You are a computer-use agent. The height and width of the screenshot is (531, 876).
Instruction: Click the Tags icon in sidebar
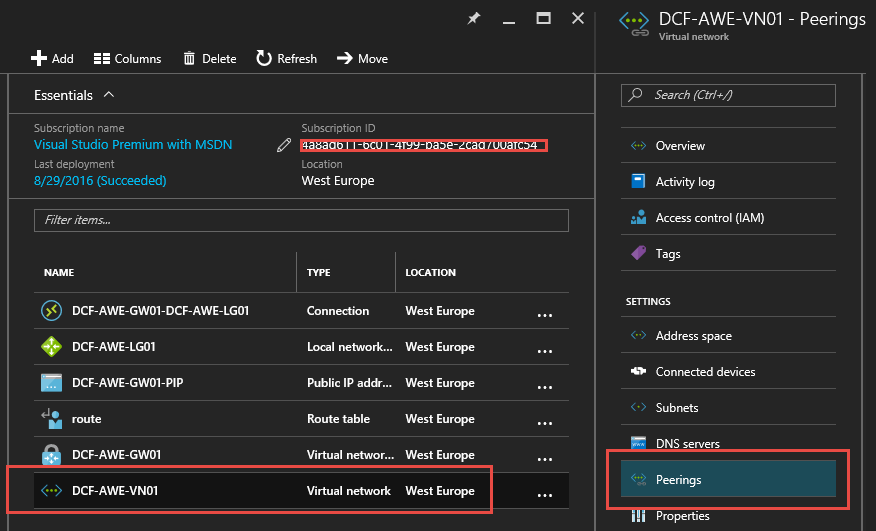tap(638, 253)
